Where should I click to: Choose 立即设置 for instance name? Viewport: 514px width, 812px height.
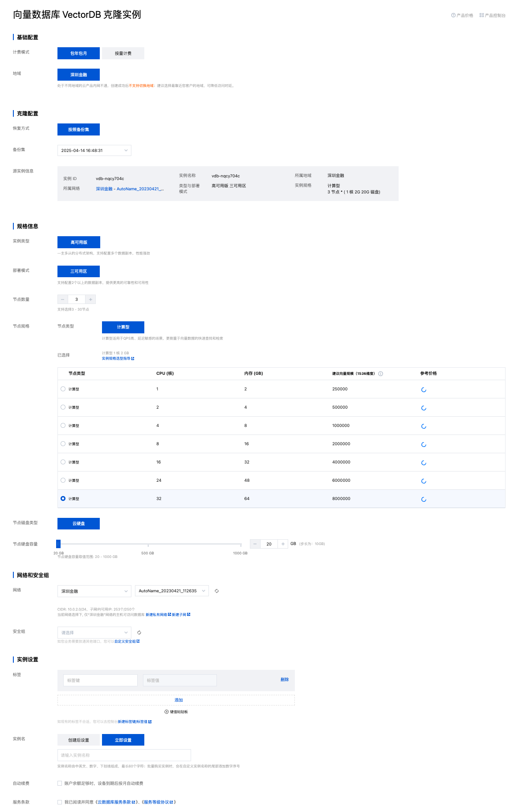coord(123,740)
